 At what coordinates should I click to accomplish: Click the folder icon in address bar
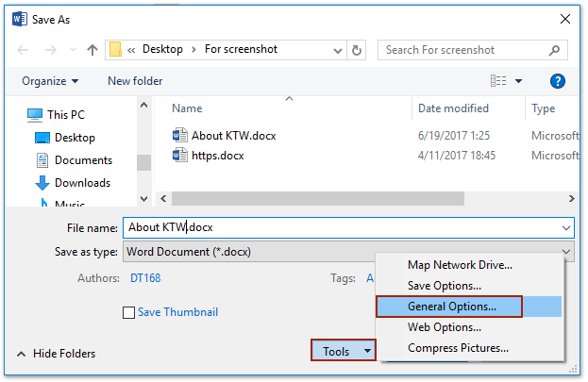pyautogui.click(x=115, y=49)
